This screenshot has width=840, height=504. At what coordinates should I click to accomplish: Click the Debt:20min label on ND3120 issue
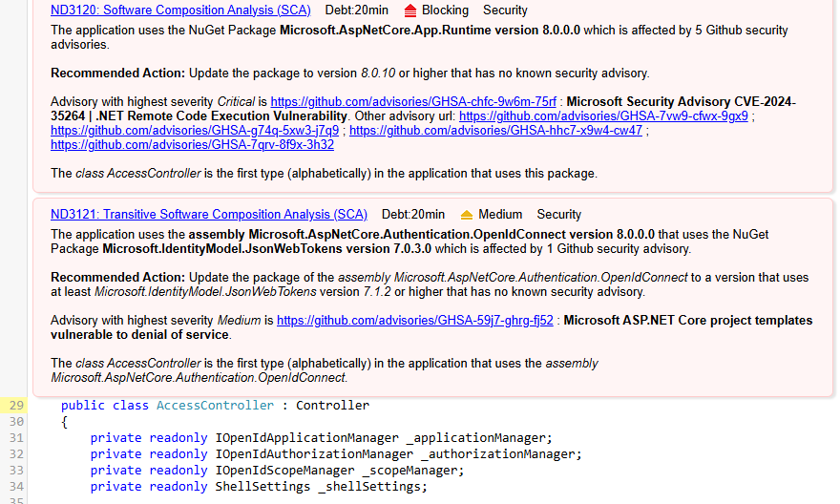358,10
